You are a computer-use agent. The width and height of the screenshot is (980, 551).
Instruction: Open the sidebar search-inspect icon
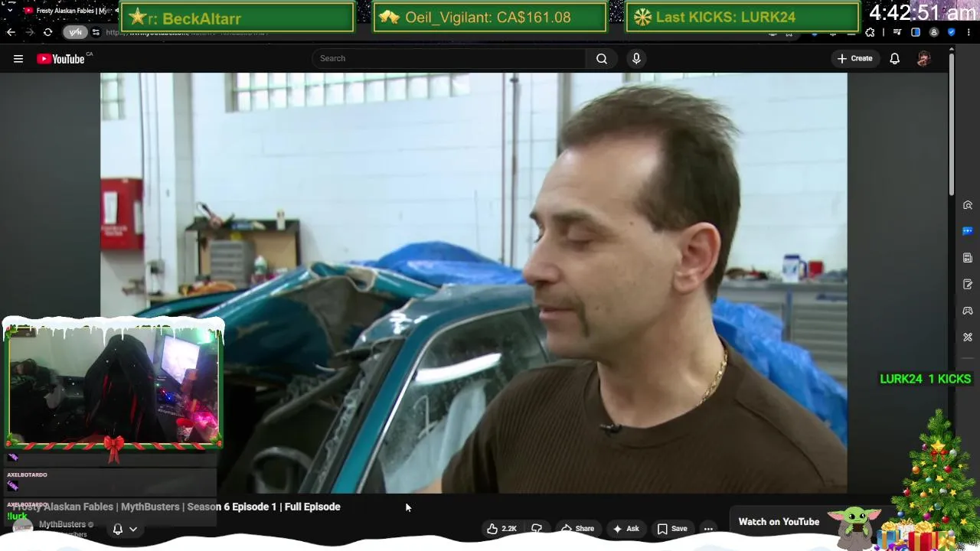(x=968, y=205)
